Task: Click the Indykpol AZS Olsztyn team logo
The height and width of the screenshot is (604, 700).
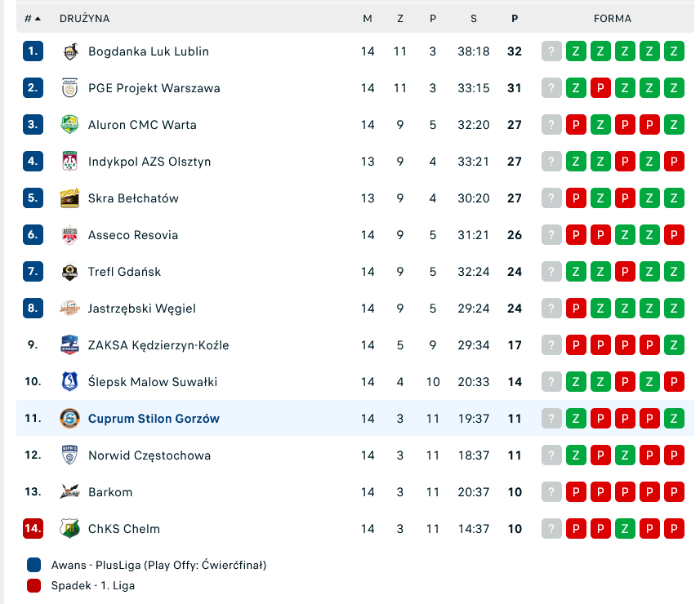Action: (70, 162)
